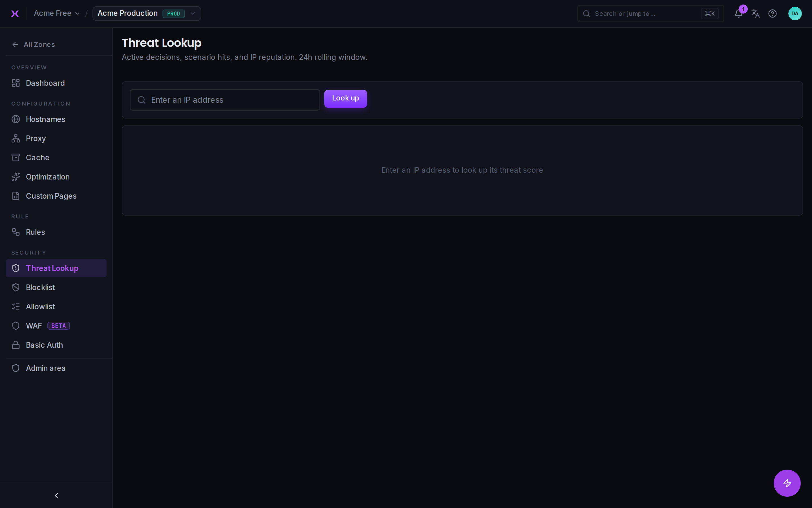The image size is (812, 508).
Task: Click the Blocklist shield-off icon
Action: (16, 287)
